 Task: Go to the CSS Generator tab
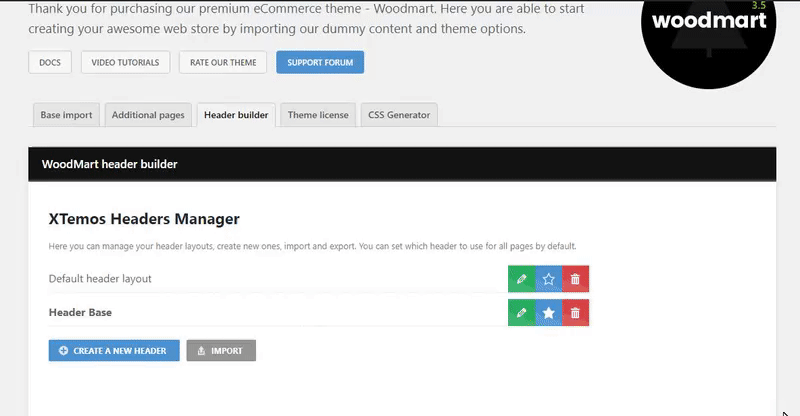click(399, 115)
